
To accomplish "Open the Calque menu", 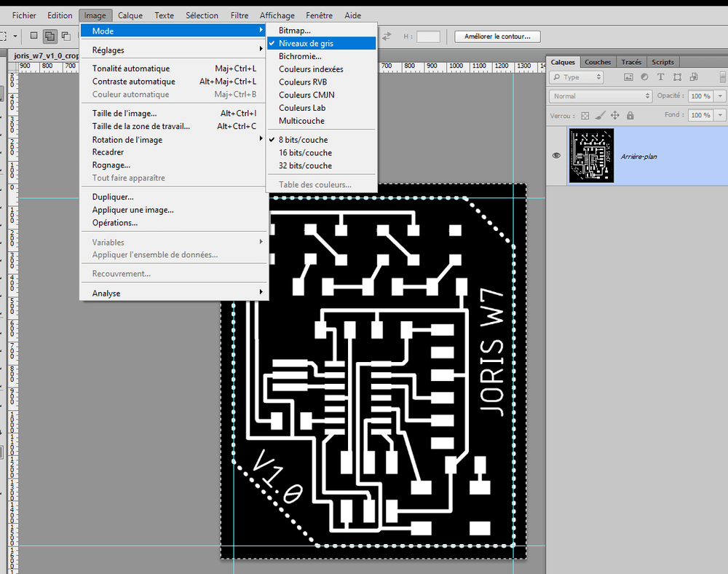I will click(130, 15).
